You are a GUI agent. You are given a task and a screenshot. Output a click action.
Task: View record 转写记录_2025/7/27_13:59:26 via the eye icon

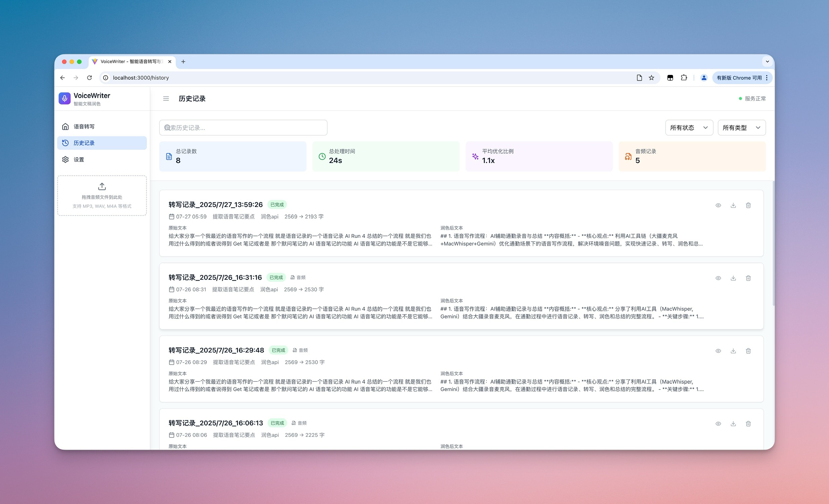718,205
